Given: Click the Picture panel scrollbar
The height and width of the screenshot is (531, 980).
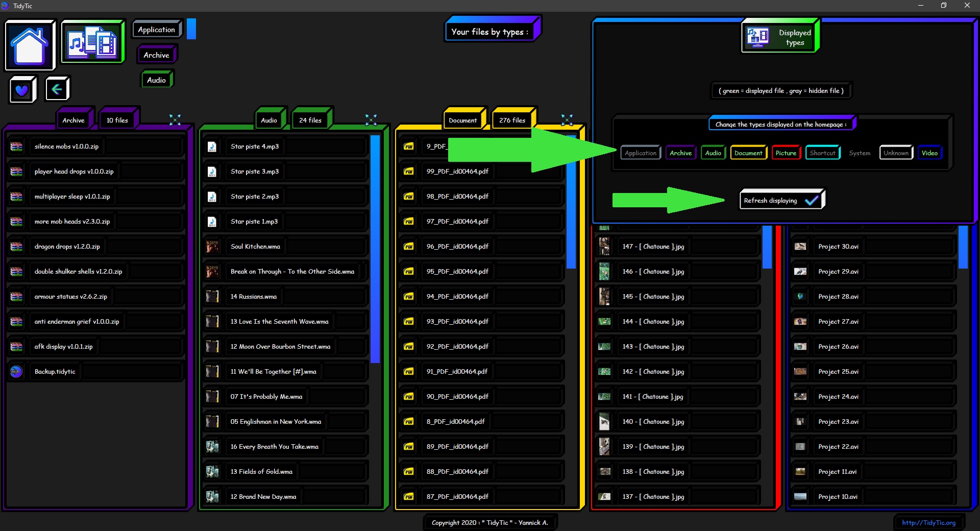Looking at the screenshot, I should point(767,247).
